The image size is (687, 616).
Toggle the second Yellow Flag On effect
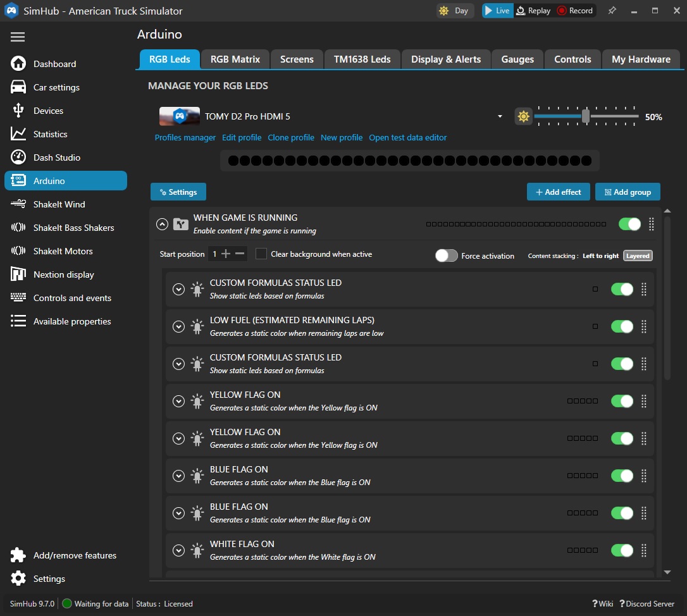tap(622, 438)
